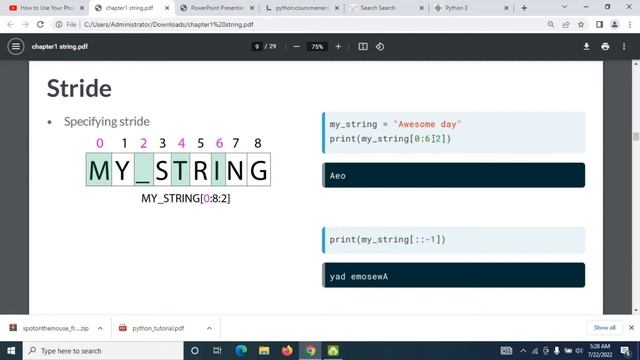Click the fit to page icon

363,47
